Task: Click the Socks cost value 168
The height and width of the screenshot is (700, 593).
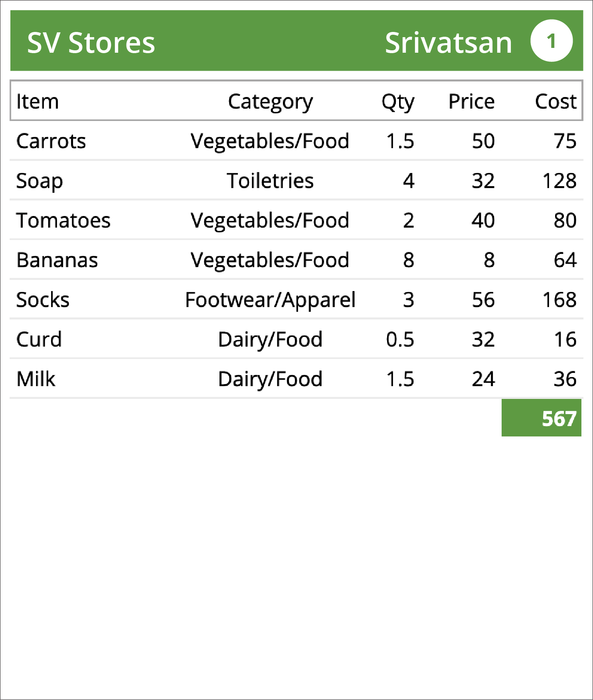Action: (559, 299)
